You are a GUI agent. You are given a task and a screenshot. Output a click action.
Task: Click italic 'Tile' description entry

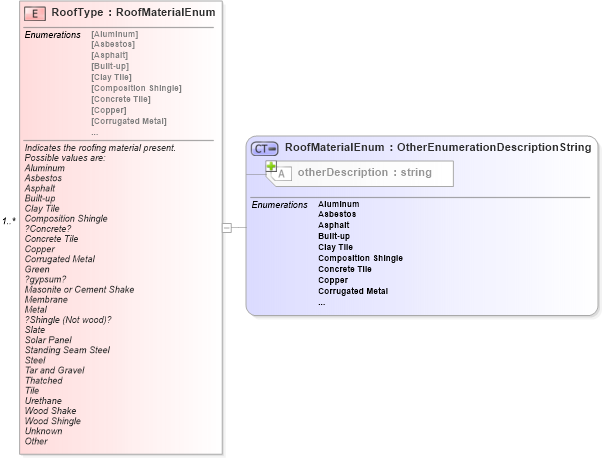click(32, 391)
